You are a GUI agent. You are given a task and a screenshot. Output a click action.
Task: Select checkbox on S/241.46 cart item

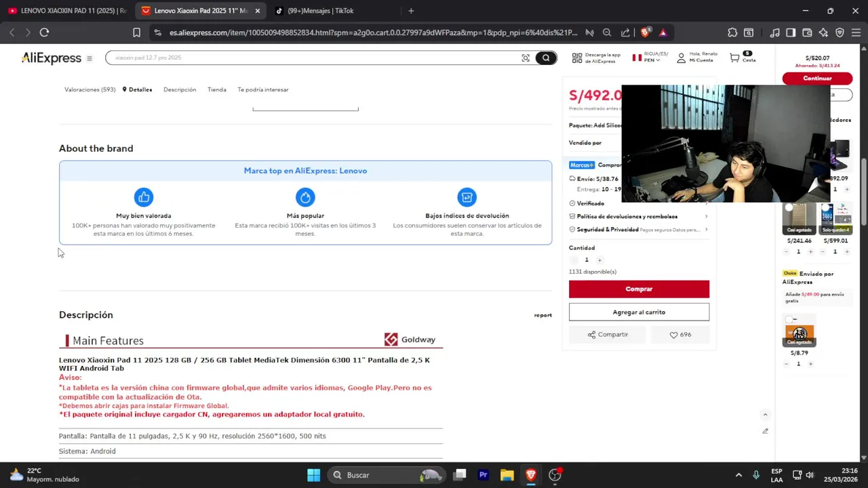(789, 208)
